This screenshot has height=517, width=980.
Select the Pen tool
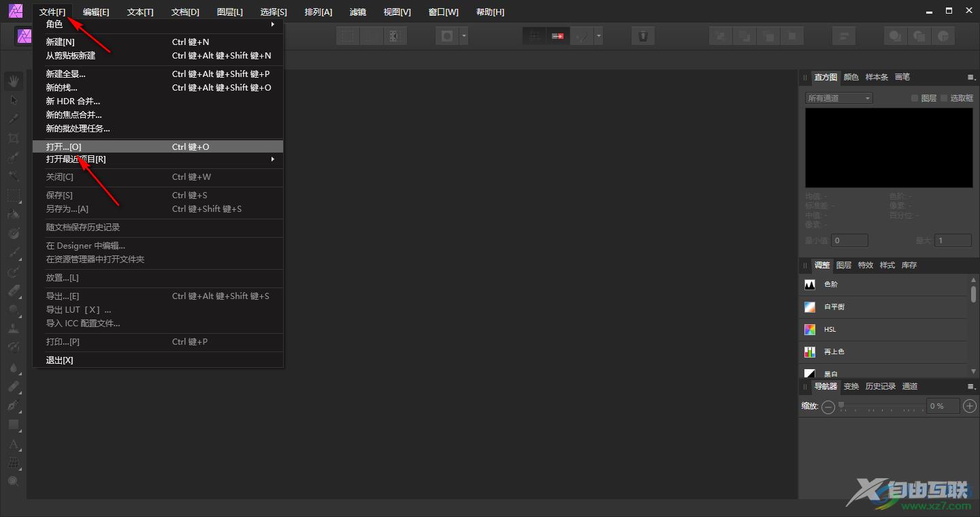point(14,405)
